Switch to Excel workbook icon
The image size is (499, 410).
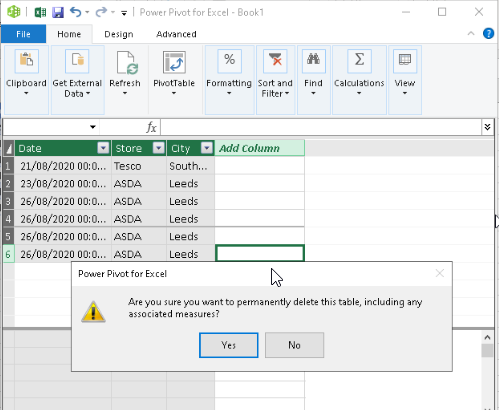(x=40, y=13)
